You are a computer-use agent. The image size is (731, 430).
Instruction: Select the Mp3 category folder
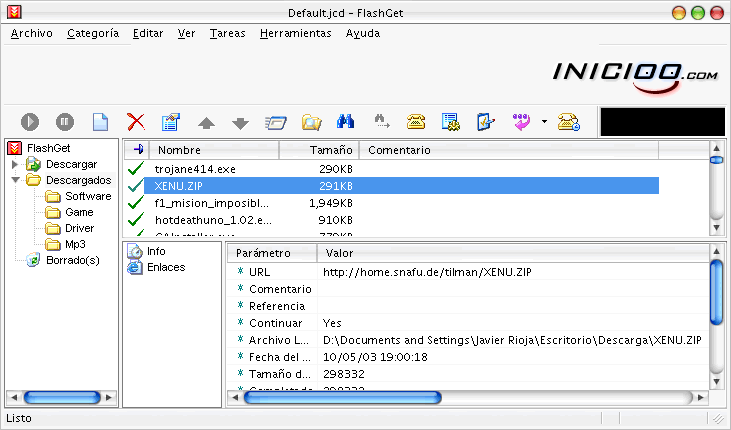click(x=75, y=244)
